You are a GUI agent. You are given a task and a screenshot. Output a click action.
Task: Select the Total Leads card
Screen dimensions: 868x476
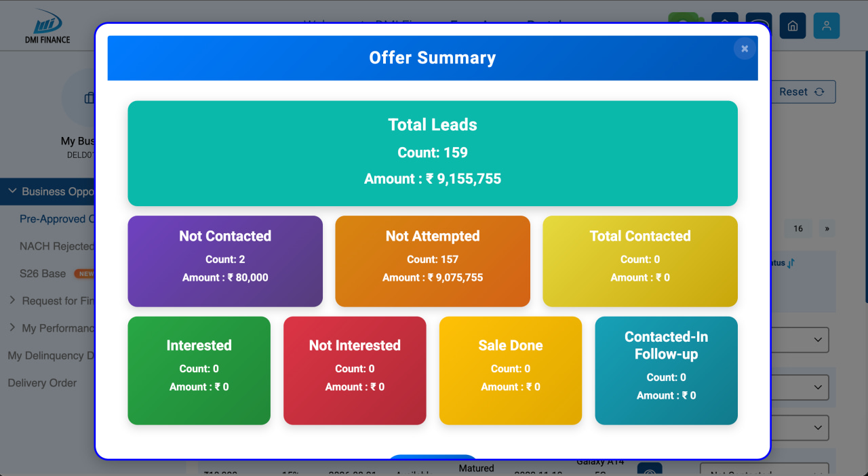[433, 153]
